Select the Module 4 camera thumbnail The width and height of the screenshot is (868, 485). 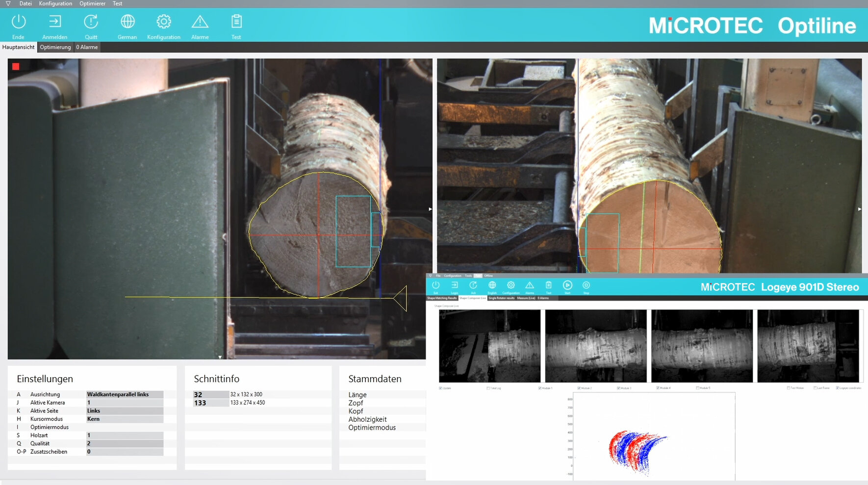click(x=809, y=346)
